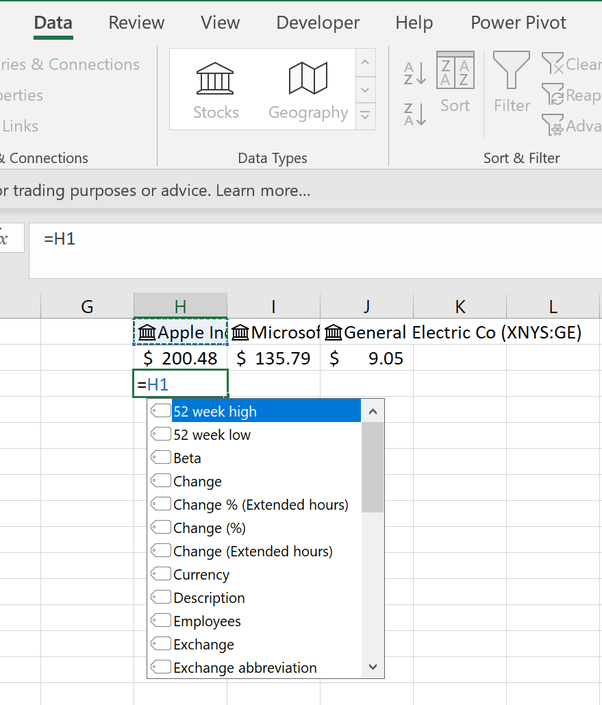The width and height of the screenshot is (602, 705).
Task: Select column L header
Action: [x=553, y=306]
